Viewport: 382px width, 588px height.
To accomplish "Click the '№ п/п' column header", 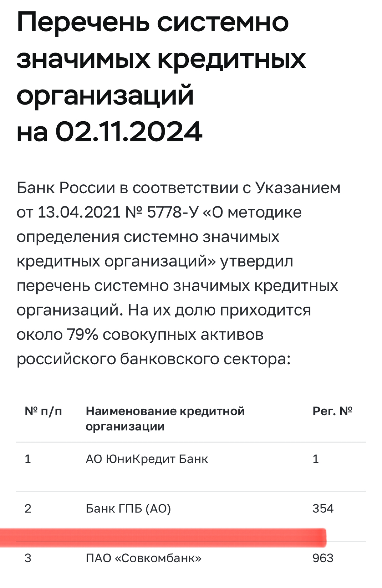I will (x=43, y=411).
